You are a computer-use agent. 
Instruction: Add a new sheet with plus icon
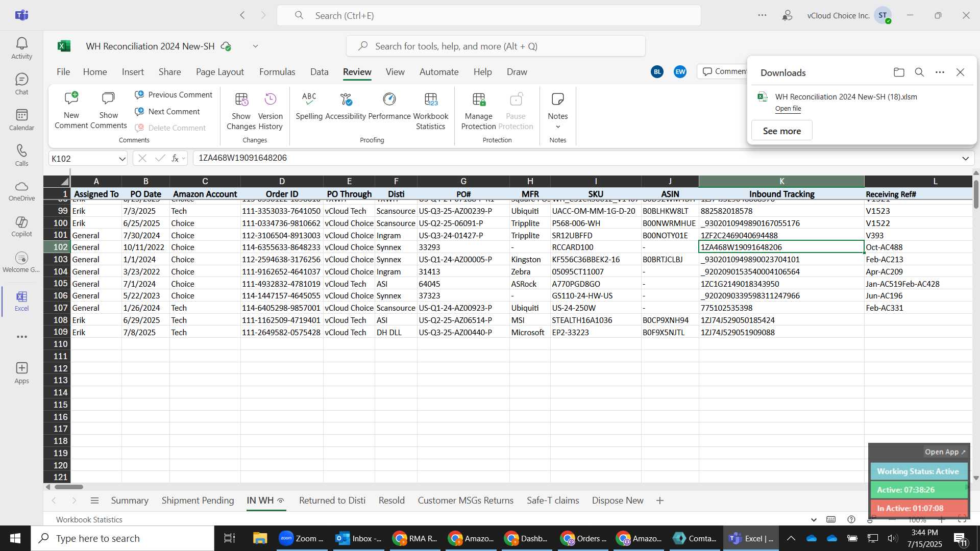pyautogui.click(x=659, y=500)
